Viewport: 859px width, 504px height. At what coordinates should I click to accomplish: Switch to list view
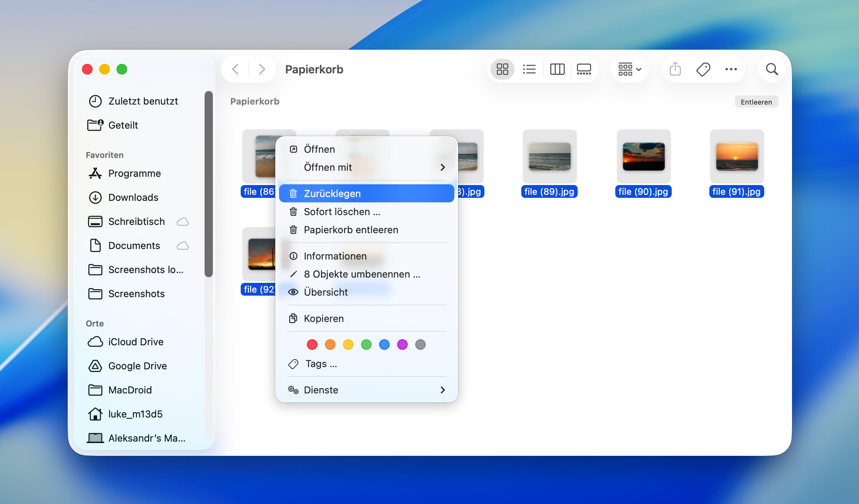tap(529, 69)
